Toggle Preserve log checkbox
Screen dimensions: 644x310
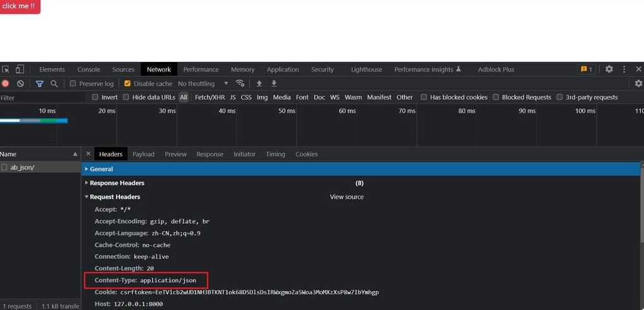(x=73, y=84)
